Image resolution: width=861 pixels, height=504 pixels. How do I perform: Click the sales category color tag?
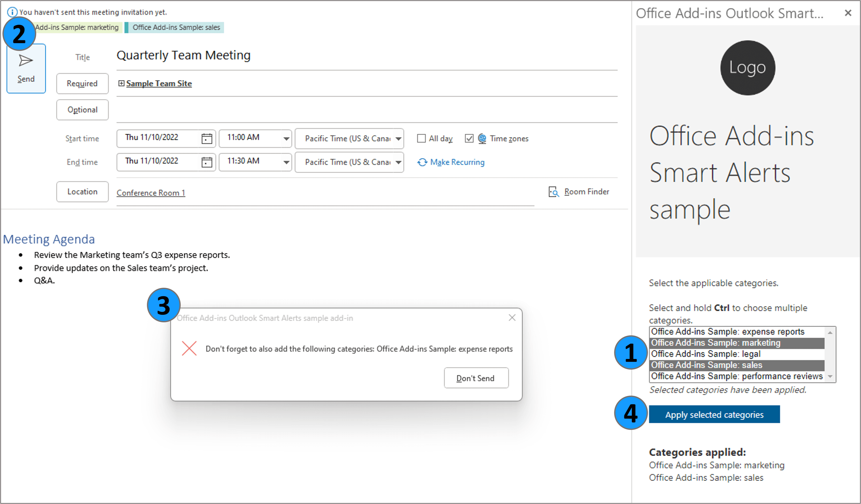click(175, 27)
